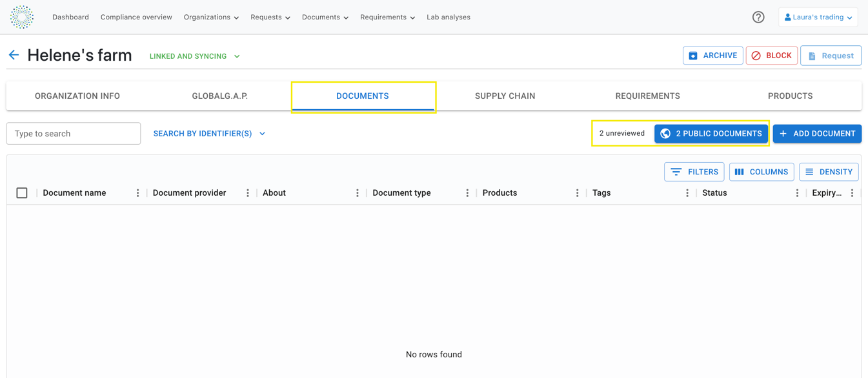
Task: Sort by Document name column header
Action: [75, 193]
